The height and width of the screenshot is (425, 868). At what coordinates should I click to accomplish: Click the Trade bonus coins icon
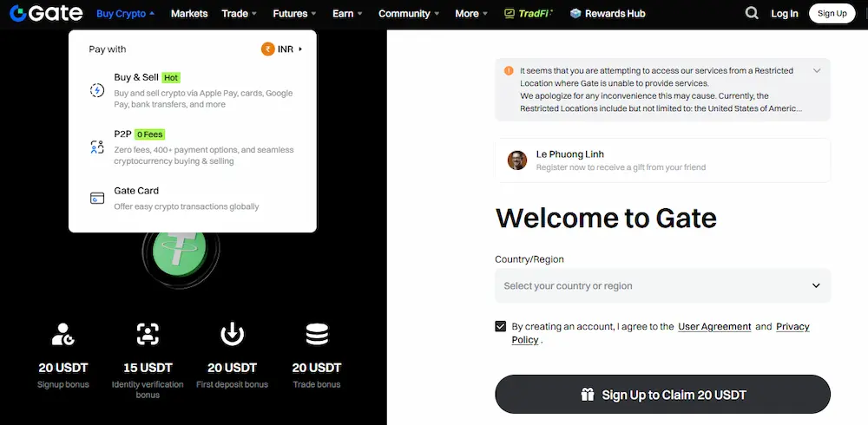[317, 334]
